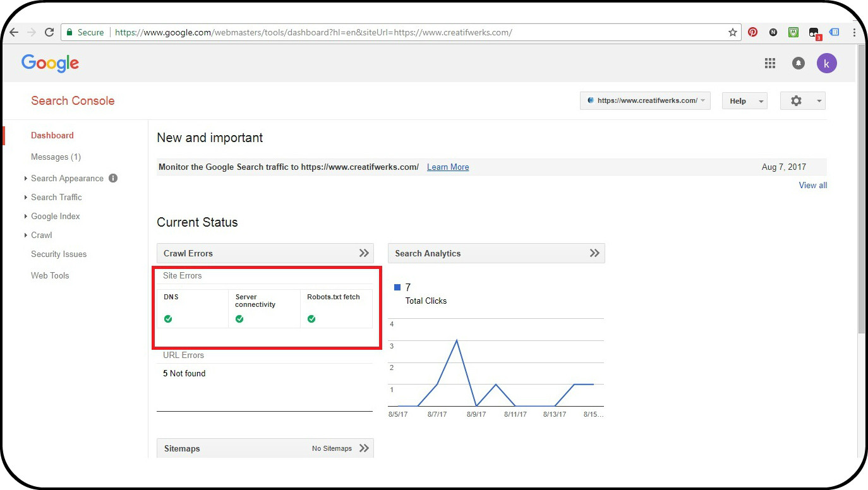Open Search Analytics via double-arrow icon
Screen dimensions: 868x490
coord(594,253)
